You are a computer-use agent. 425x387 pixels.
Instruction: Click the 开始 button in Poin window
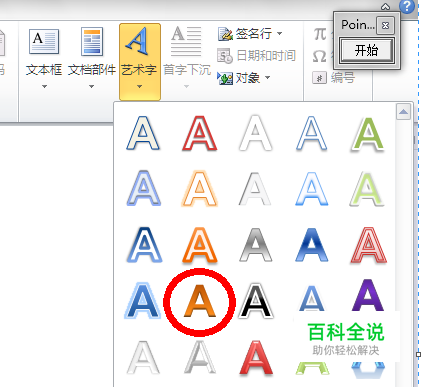pos(367,50)
